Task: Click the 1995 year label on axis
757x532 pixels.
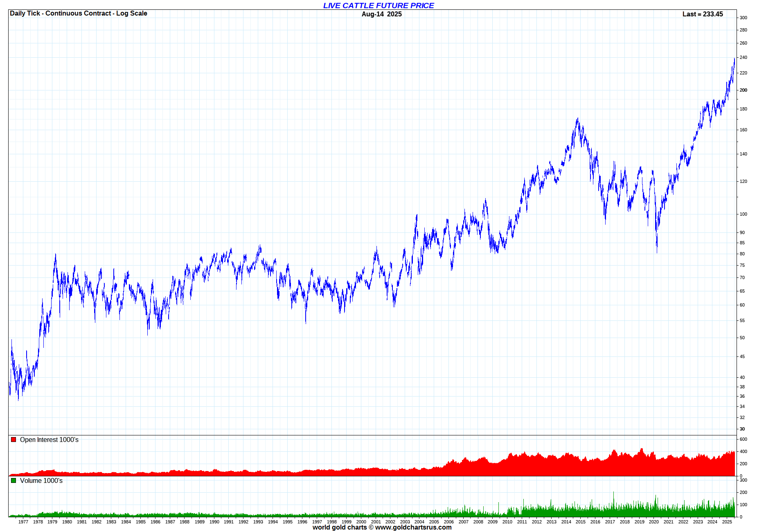Action: [288, 522]
